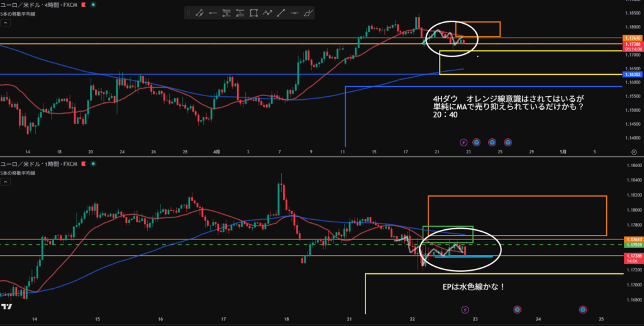Click the green market status dot on 4-hour chart

tap(93, 5)
